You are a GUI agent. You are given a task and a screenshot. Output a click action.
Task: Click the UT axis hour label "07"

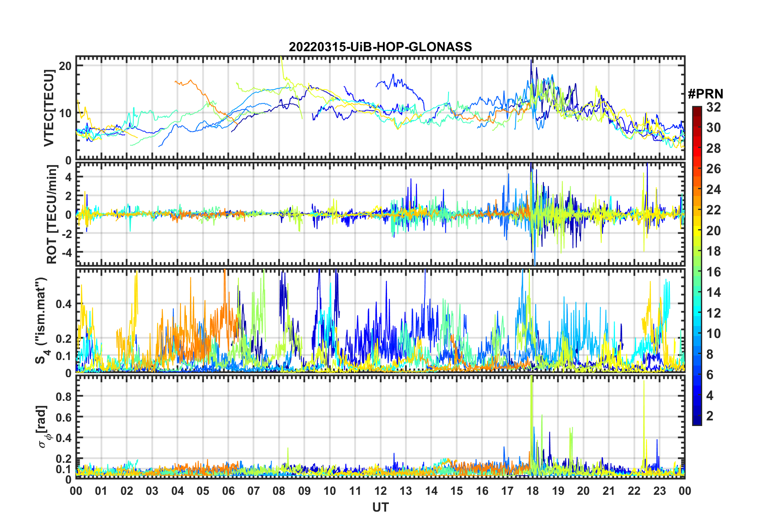(x=254, y=491)
